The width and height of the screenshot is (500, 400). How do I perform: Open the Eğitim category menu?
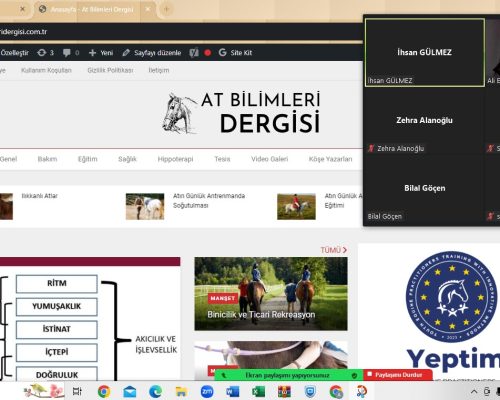click(x=88, y=159)
